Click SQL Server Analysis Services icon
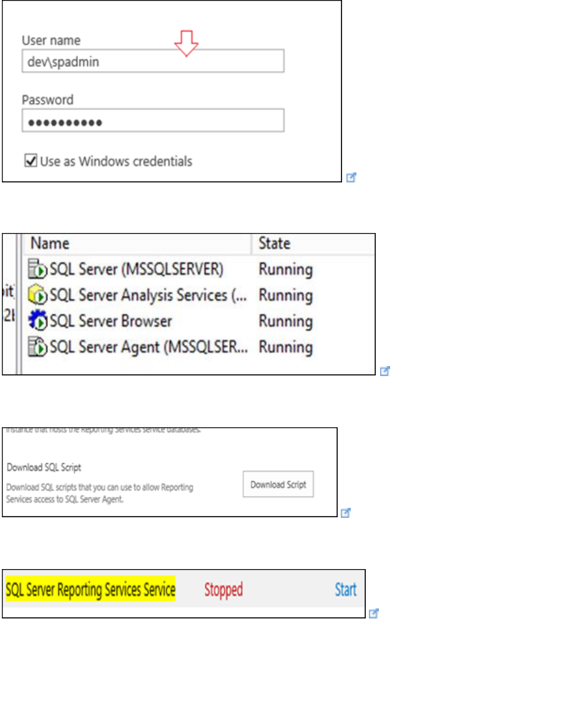 pos(37,295)
